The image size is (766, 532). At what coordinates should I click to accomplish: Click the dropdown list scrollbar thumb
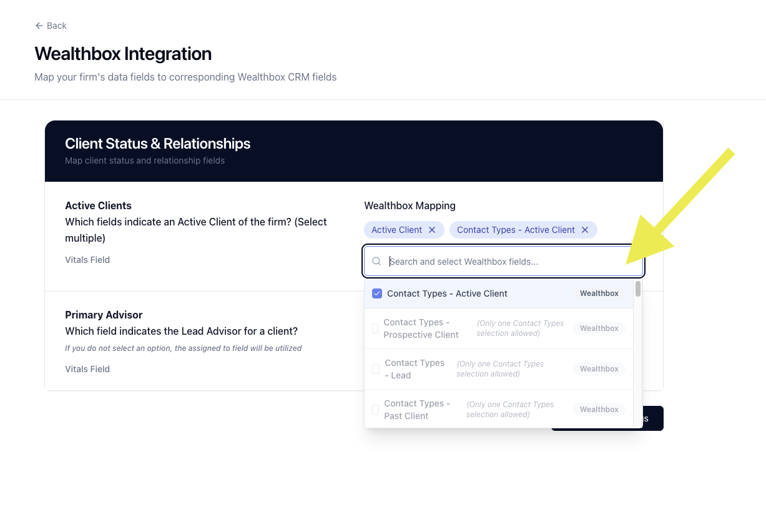637,289
